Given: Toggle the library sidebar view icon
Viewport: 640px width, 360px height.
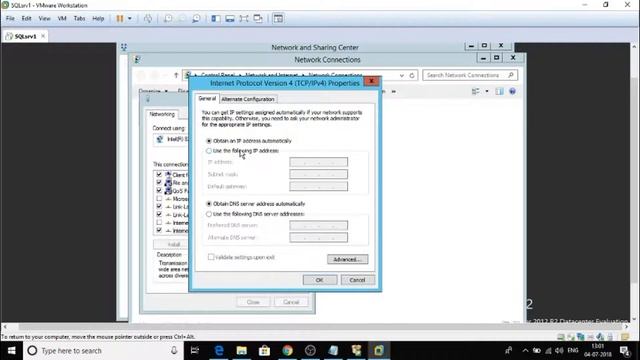Looking at the screenshot, I should point(216,18).
